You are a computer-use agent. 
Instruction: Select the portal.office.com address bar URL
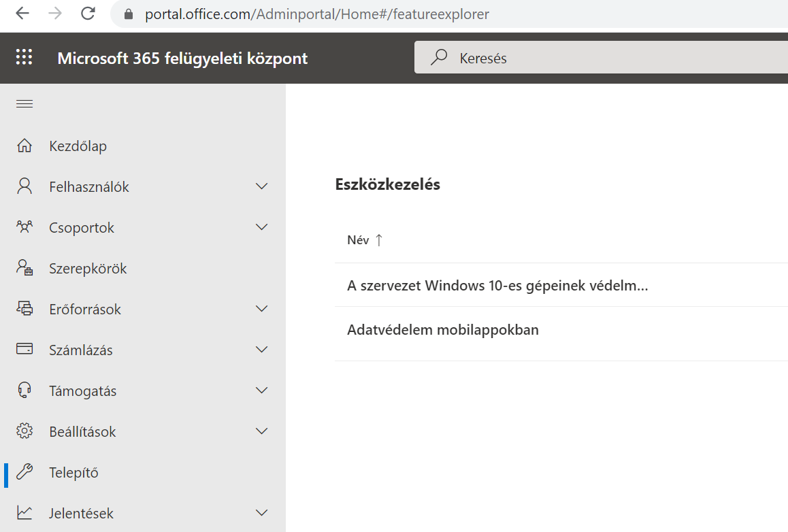[x=316, y=14]
